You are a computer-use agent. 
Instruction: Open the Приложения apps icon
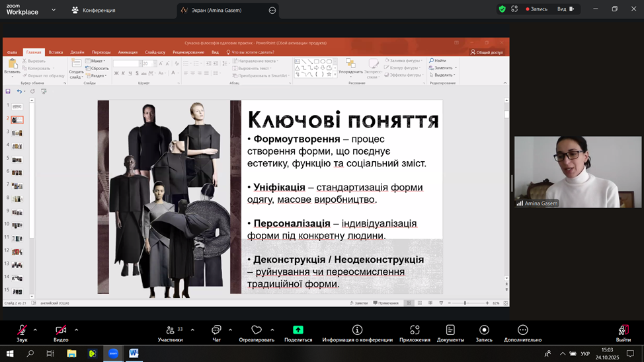pyautogui.click(x=415, y=331)
